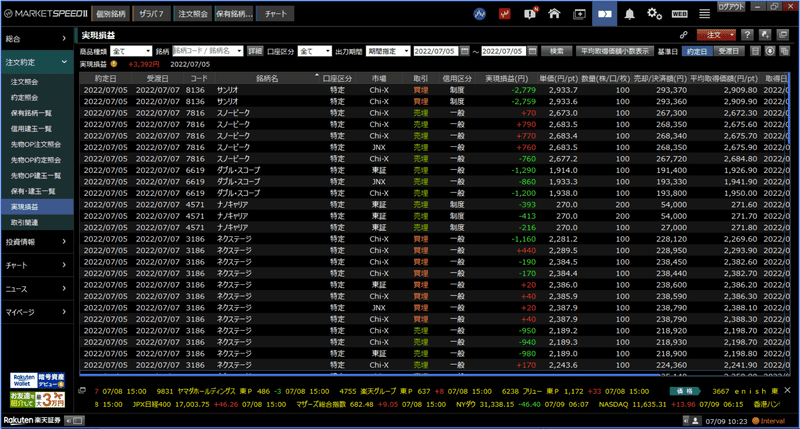
Task: Open the end date calendar picker
Action: pyautogui.click(x=532, y=51)
